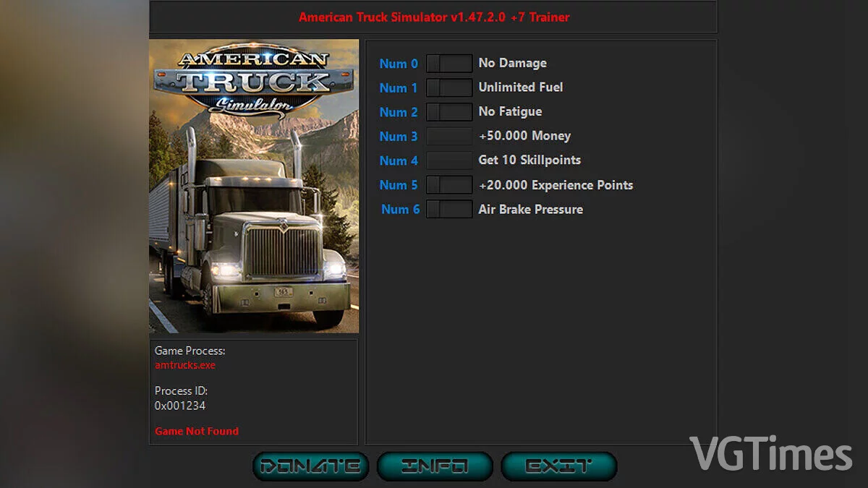868x488 pixels.
Task: Select the Num 2 hotkey label
Action: click(399, 111)
